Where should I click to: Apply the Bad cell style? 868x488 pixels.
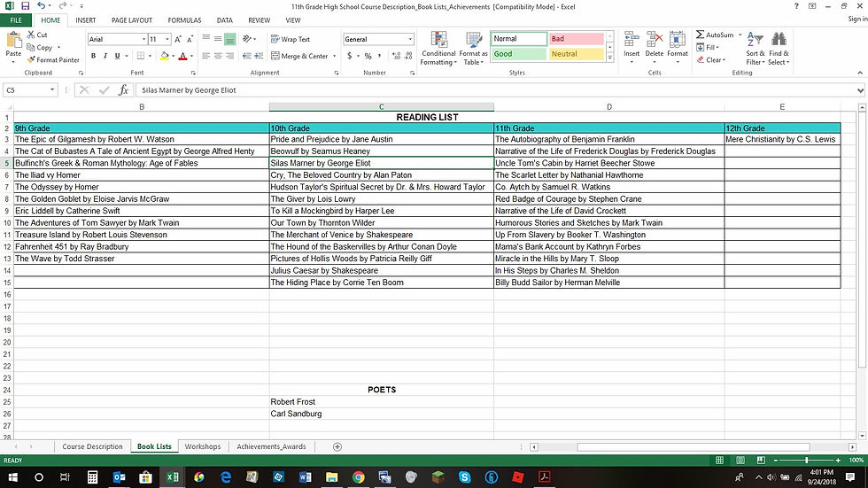[576, 39]
